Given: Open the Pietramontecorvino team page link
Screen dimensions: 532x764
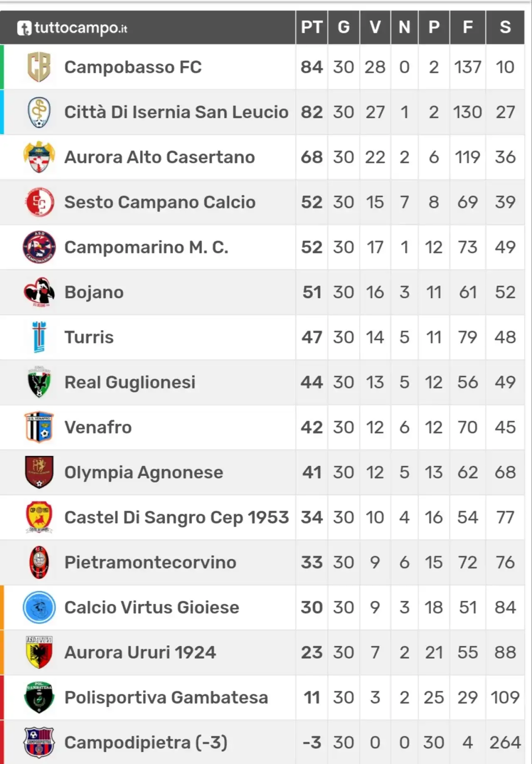Looking at the screenshot, I should (x=150, y=562).
